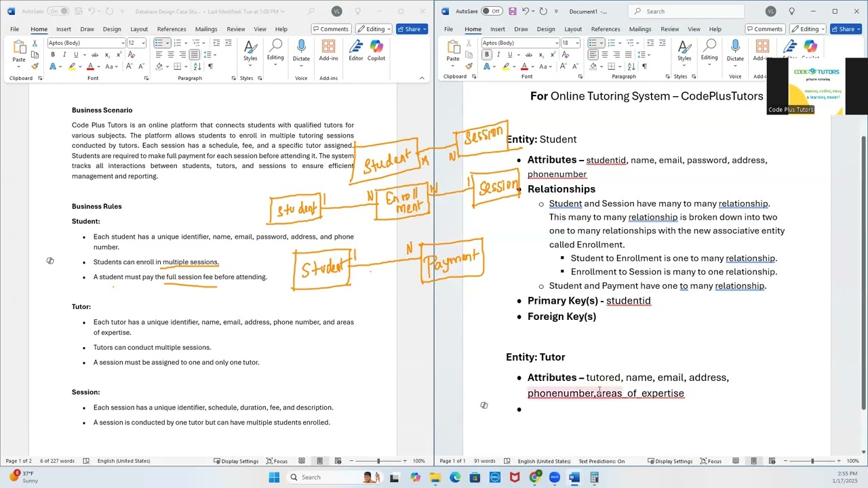The height and width of the screenshot is (488, 868).
Task: Open File Explorer from the taskbar
Action: point(435,477)
